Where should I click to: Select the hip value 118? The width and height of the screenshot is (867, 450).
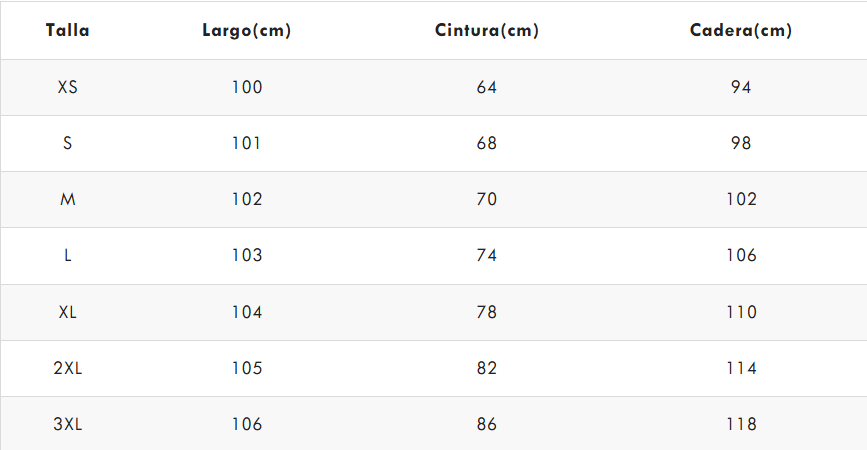[x=741, y=424]
